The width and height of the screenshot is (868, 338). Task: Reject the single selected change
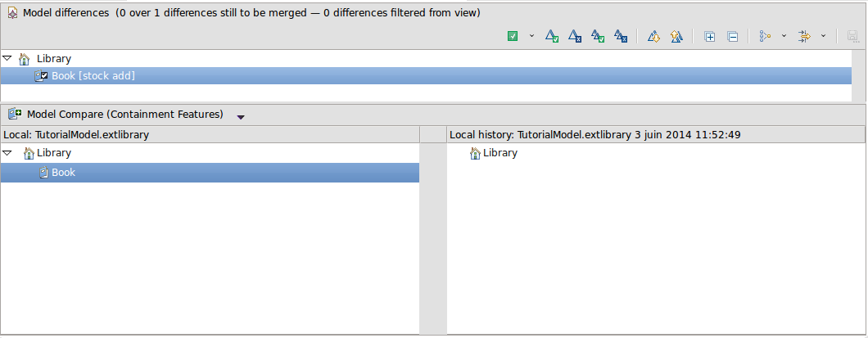pyautogui.click(x=575, y=36)
